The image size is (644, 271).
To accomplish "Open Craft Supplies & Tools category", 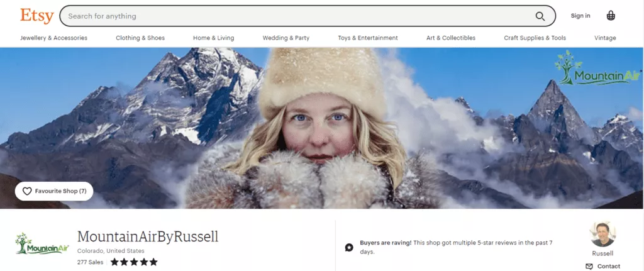I will [535, 38].
